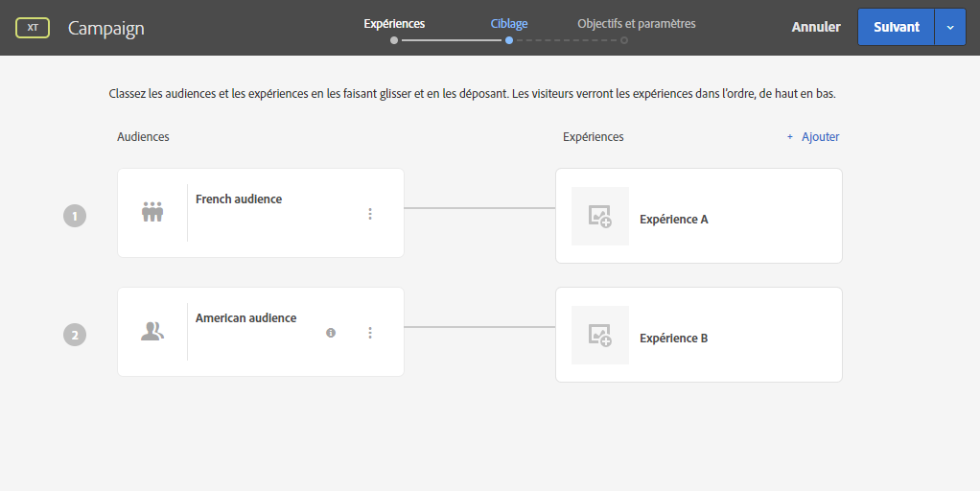Click the Expérience B image placeholder
The height and width of the screenshot is (491, 980).
[x=600, y=335]
